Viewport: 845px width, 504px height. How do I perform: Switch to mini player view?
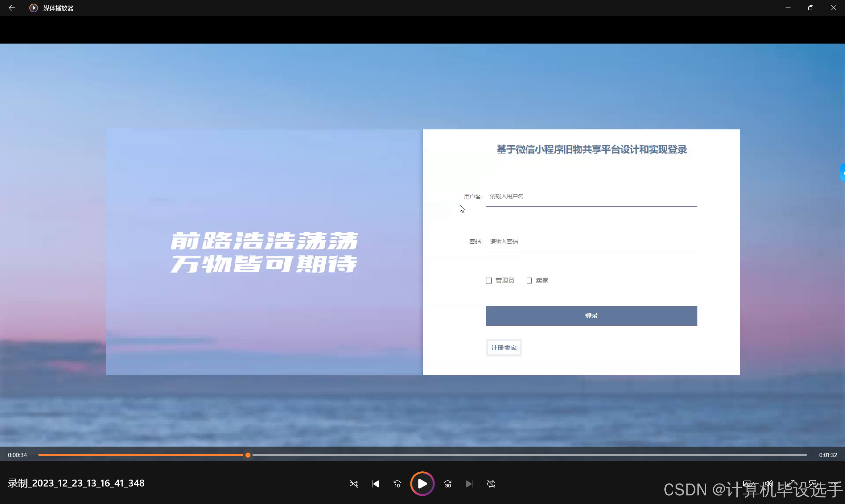click(812, 483)
